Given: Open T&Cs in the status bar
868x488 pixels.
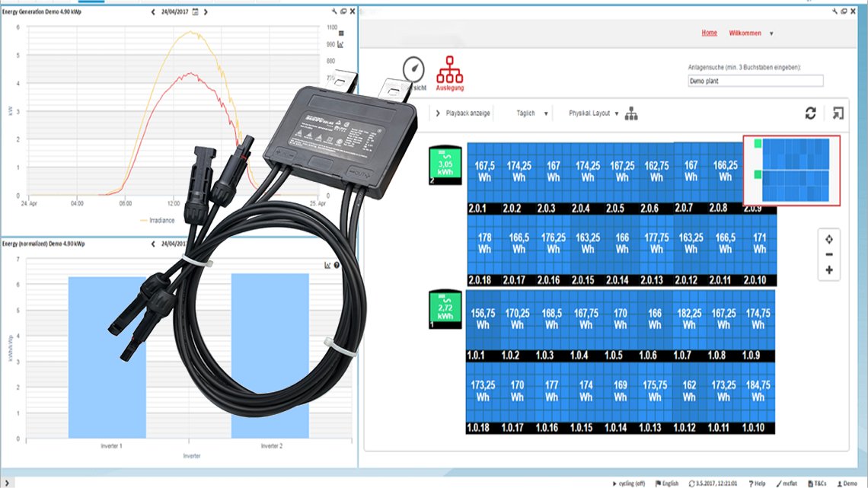Looking at the screenshot, I should (817, 483).
